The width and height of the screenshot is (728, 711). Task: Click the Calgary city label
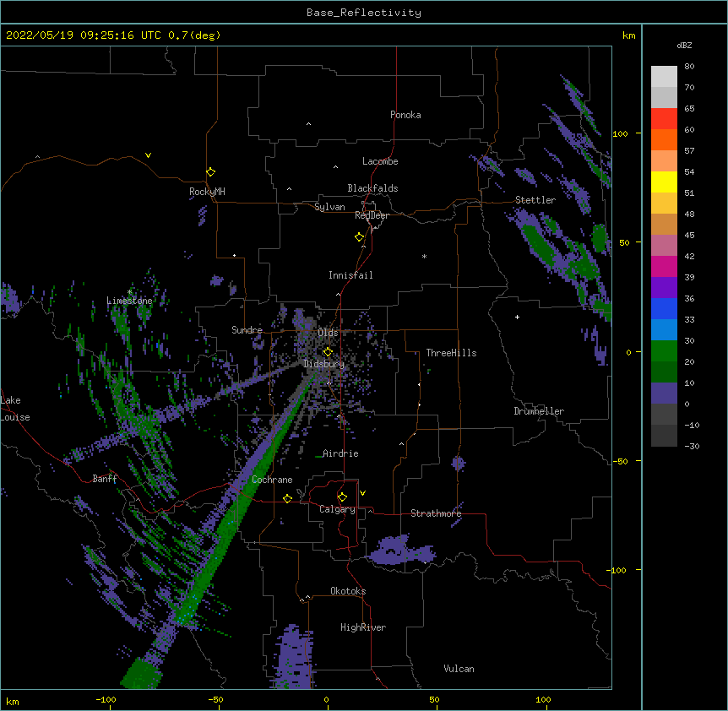pos(337,509)
